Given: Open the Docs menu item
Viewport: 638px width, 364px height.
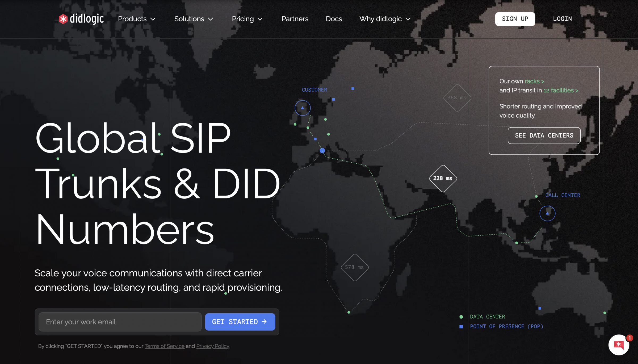Looking at the screenshot, I should coord(334,19).
